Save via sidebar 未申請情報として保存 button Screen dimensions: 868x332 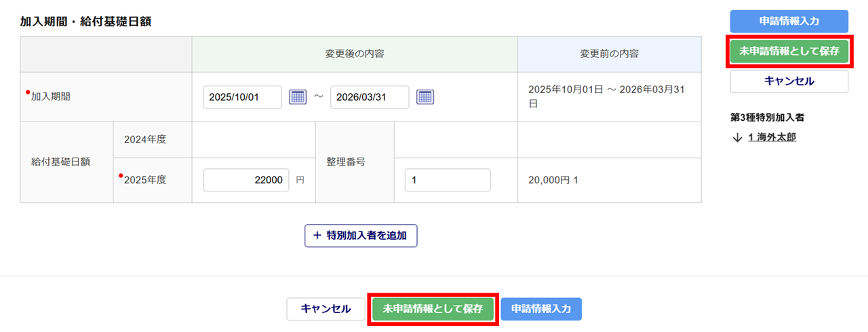(x=789, y=51)
